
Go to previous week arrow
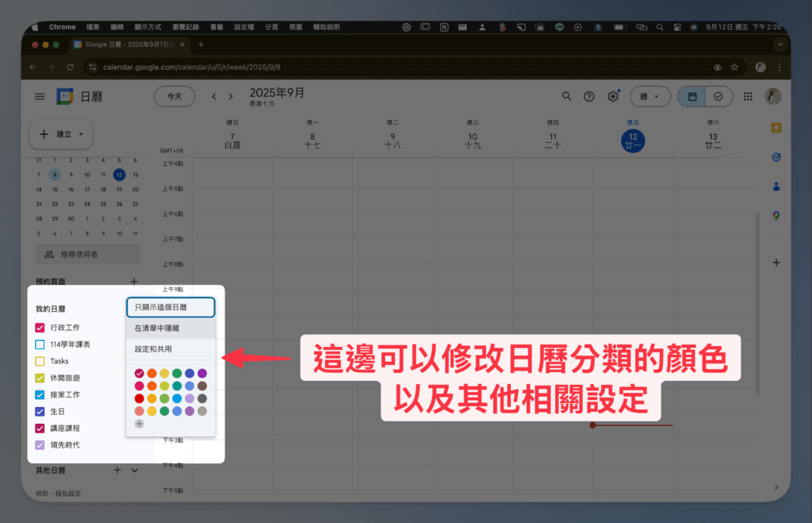click(x=213, y=96)
